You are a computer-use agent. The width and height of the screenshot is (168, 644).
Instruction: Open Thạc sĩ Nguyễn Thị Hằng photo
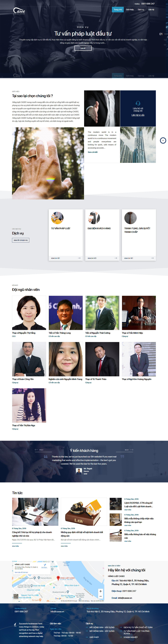[x=29, y=313]
